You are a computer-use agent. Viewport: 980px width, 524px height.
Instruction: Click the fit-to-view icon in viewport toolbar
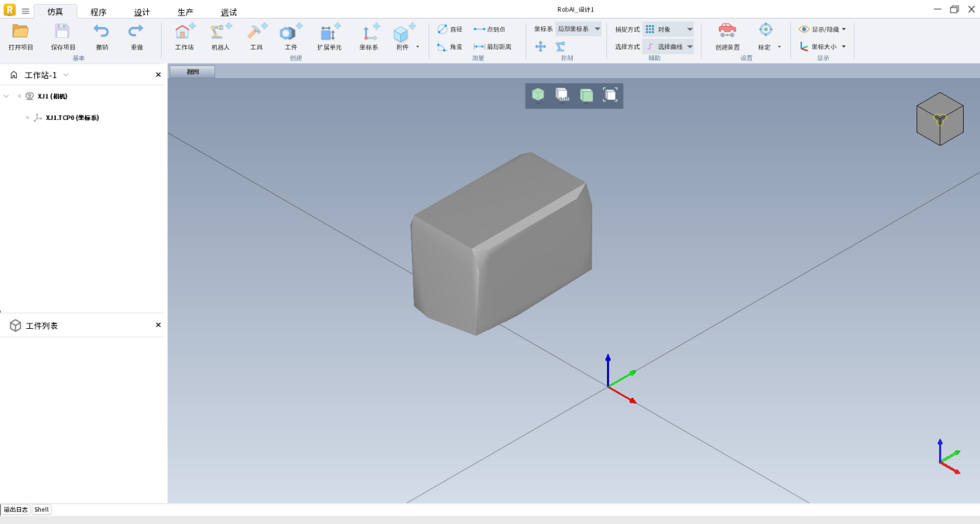pos(610,94)
